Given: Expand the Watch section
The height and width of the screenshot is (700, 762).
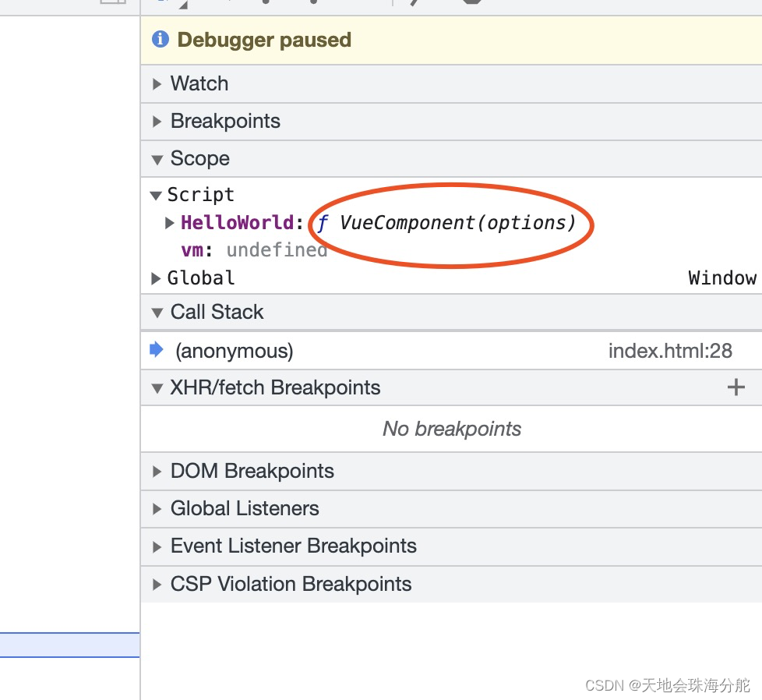Looking at the screenshot, I should (x=157, y=84).
